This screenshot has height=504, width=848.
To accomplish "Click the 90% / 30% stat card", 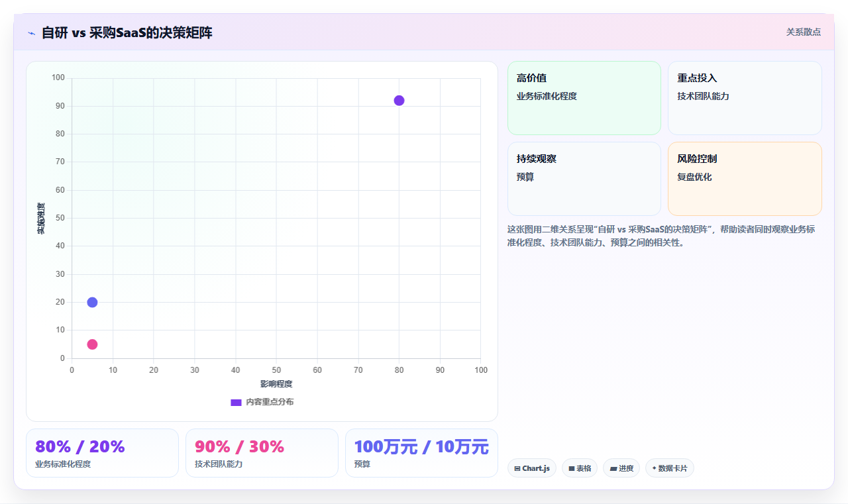I will point(262,453).
